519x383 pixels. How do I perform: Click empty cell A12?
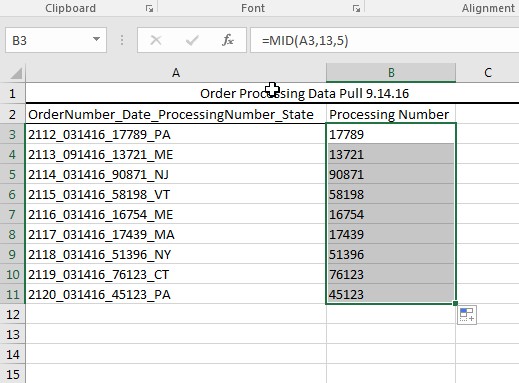[176, 314]
